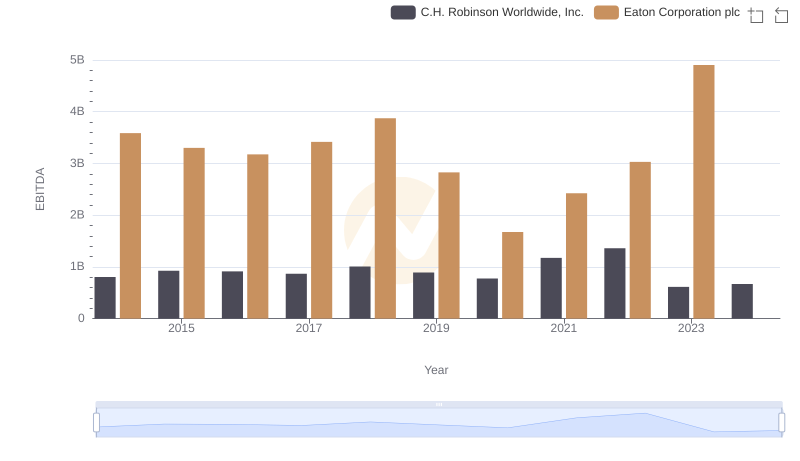
Task: Click the C.H. Robinson bar for 2018
Action: 360,293
